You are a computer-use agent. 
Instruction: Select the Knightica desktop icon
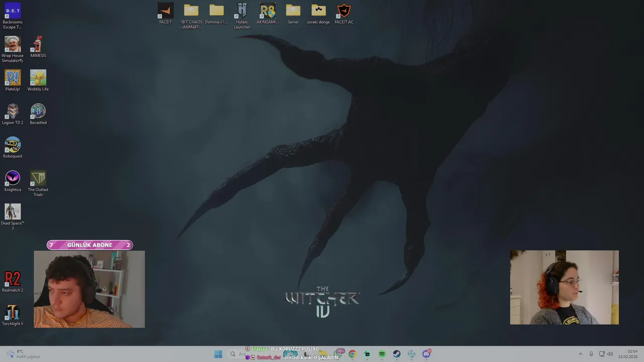point(13,182)
